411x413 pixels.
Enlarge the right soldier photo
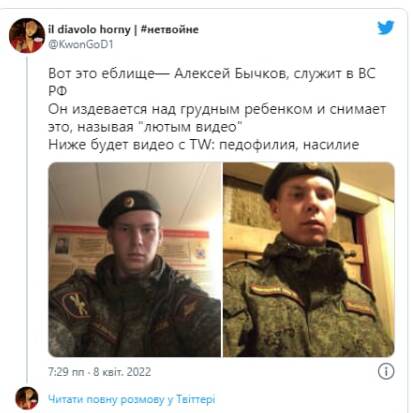309,259
